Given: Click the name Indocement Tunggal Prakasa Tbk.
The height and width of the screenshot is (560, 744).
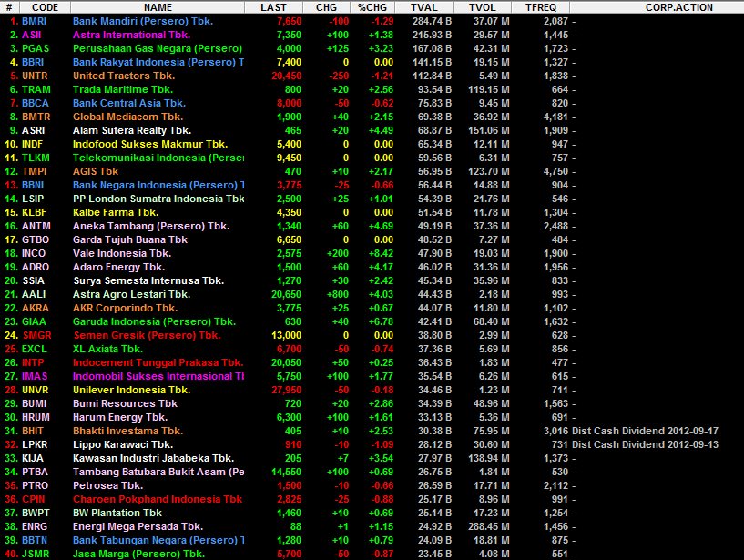Looking at the screenshot, I should pyautogui.click(x=158, y=363).
